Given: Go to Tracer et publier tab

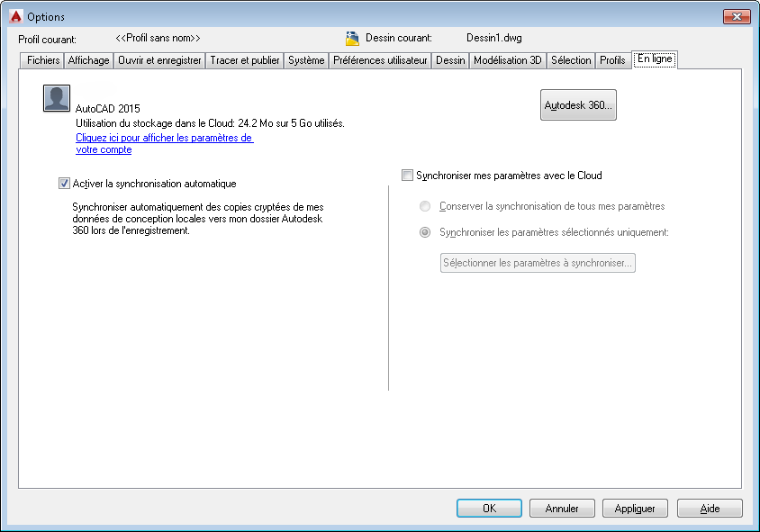Looking at the screenshot, I should pyautogui.click(x=245, y=60).
